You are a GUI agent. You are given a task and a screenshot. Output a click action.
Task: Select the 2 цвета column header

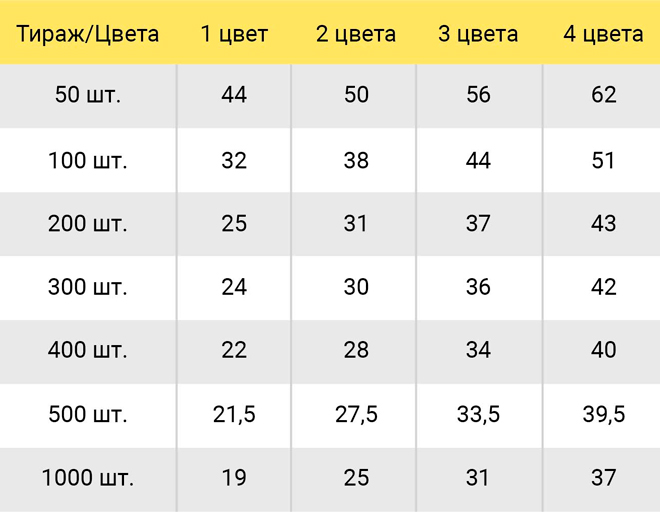(x=356, y=34)
